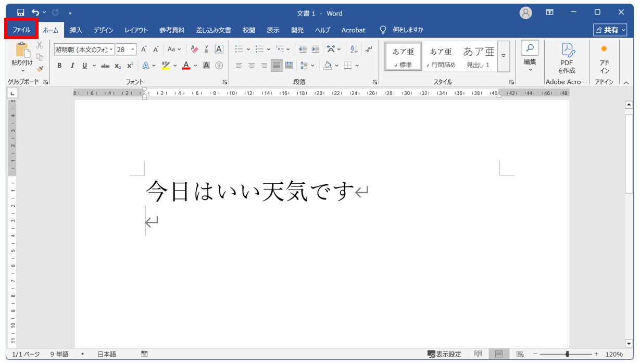
Task: Toggle strikethrough (abc) formatting
Action: point(105,66)
